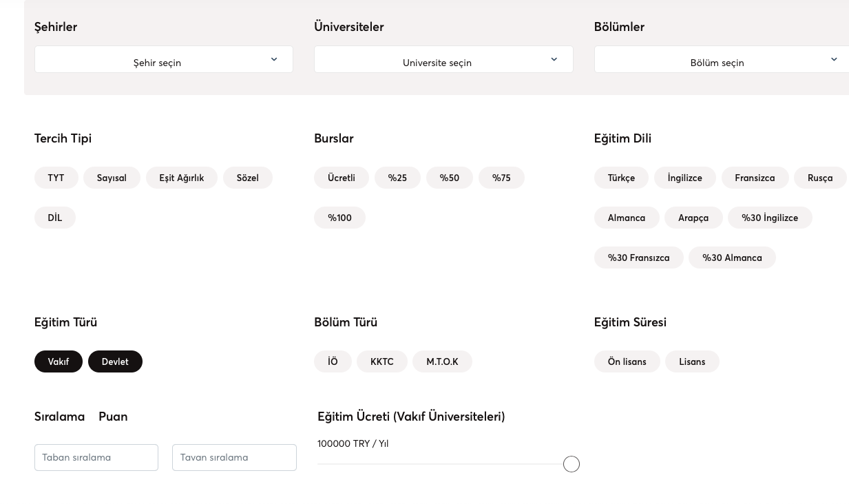Viewport: 849px width, 504px height.
Task: Select the Lisans education duration
Action: tap(692, 361)
